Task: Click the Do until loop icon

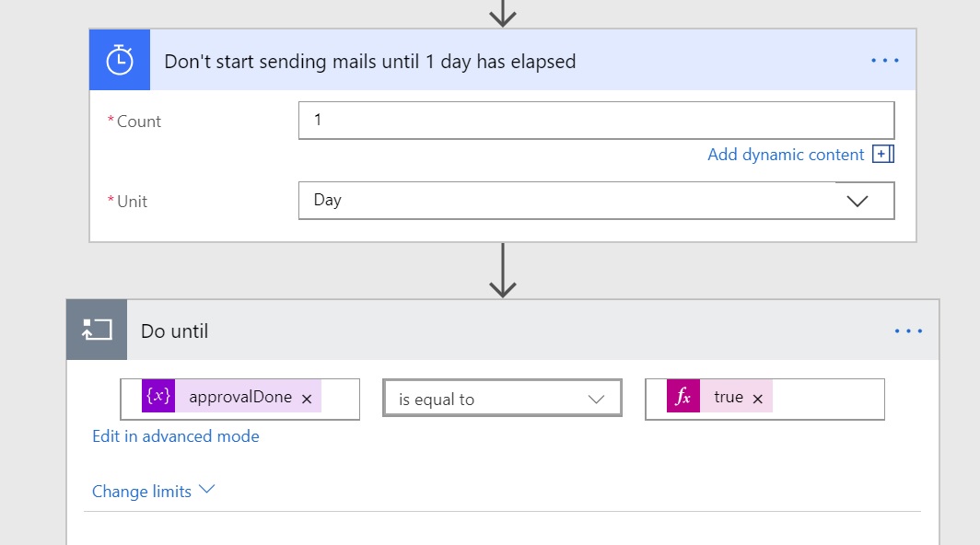Action: tap(97, 330)
